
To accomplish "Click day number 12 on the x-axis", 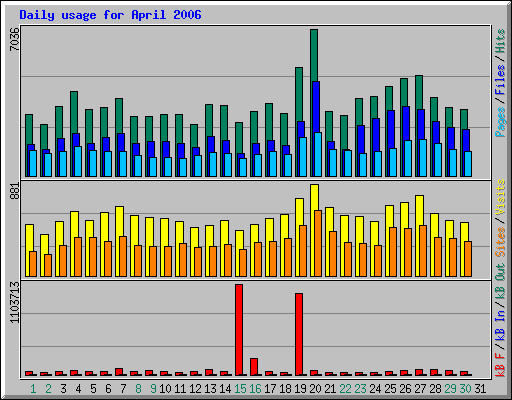I will [195, 389].
